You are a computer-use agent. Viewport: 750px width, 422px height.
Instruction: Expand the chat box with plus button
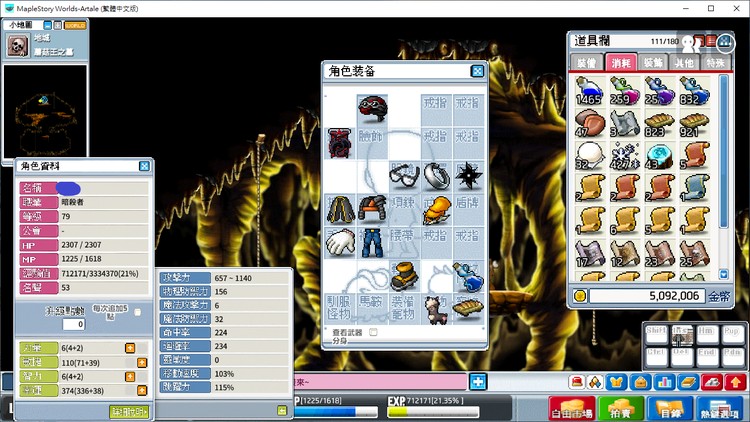pyautogui.click(x=478, y=382)
